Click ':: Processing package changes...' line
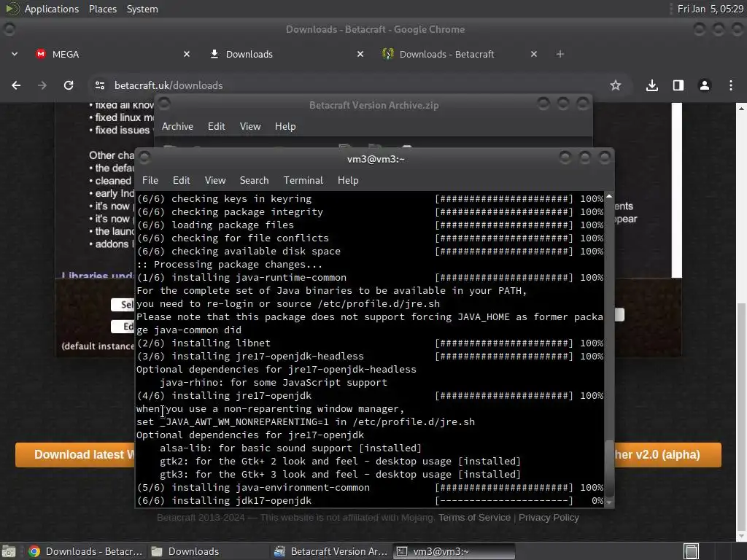Image resolution: width=747 pixels, height=560 pixels. point(229,264)
